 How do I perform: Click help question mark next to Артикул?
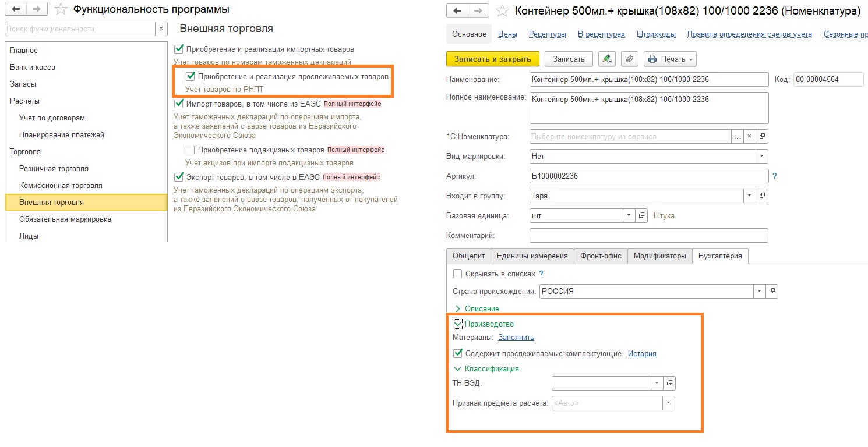click(x=774, y=176)
